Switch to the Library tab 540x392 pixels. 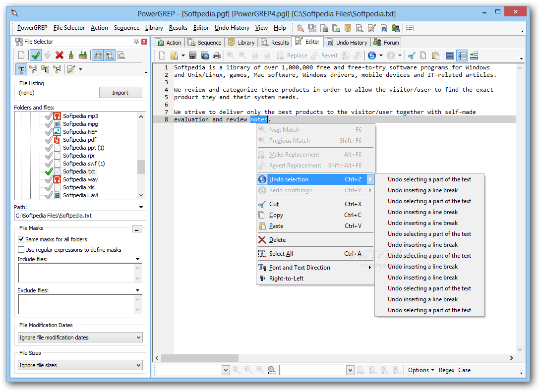[x=241, y=42]
